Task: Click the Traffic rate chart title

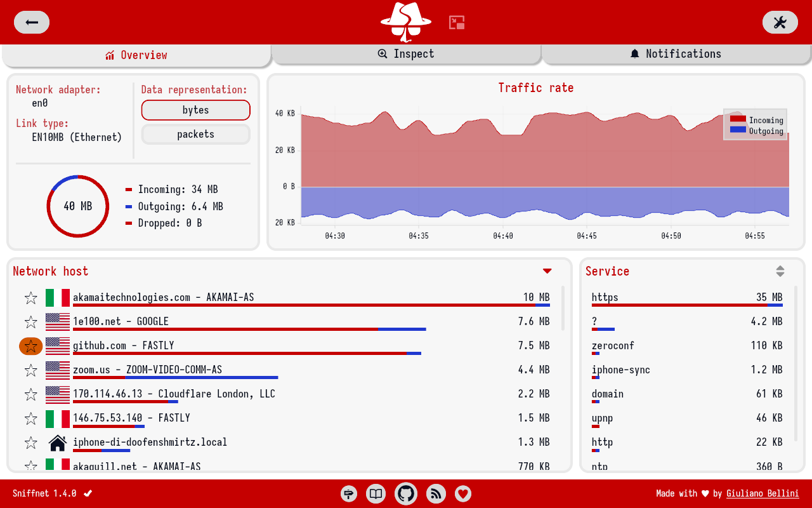Action: [x=536, y=88]
